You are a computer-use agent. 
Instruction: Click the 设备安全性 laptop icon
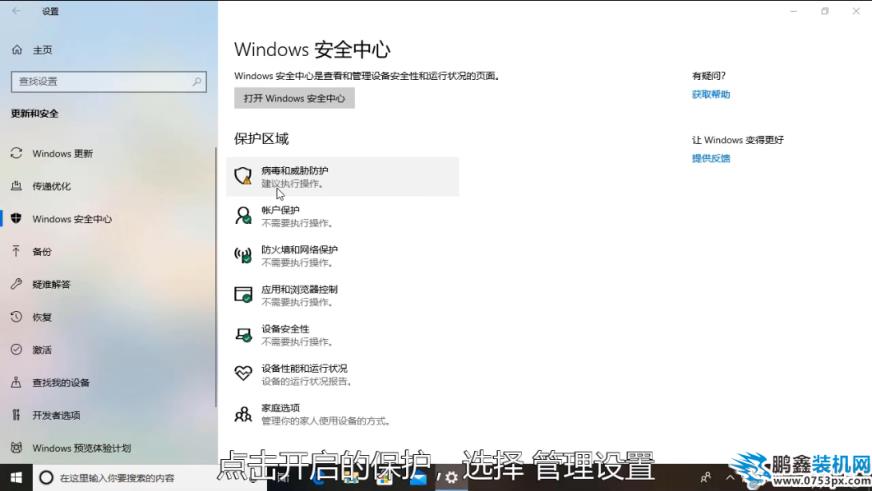(243, 334)
